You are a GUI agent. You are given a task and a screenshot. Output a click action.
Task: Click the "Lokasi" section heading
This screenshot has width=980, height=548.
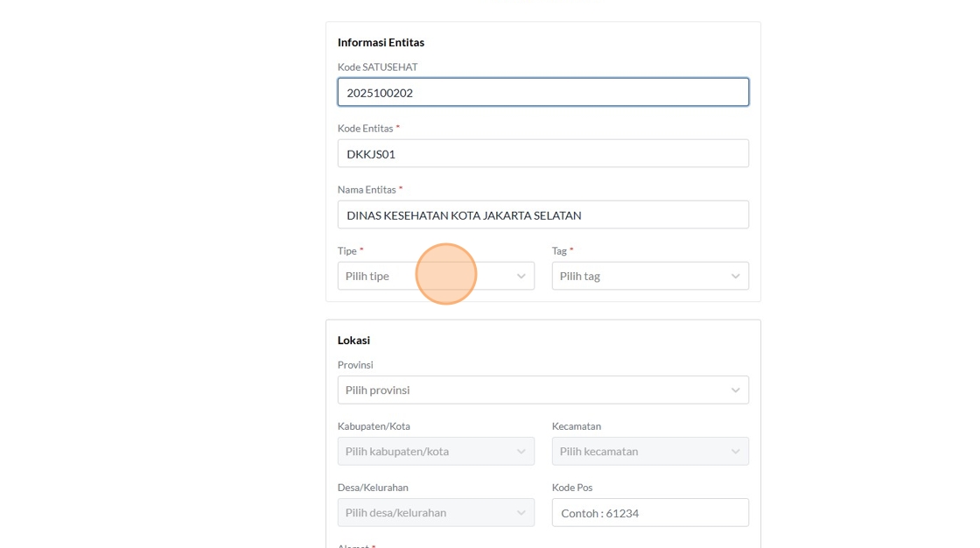click(x=353, y=340)
